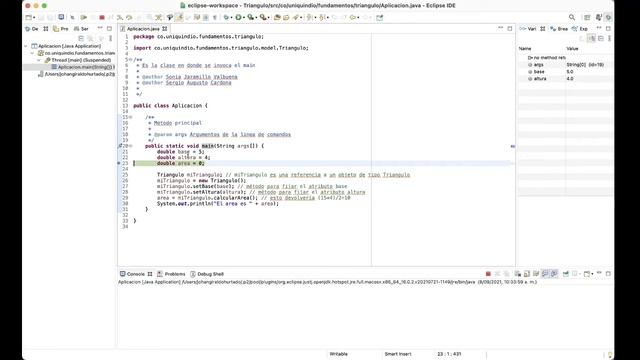Open the Debug launch dropdown arrow
This screenshot has width=640, height=360.
[231, 18]
